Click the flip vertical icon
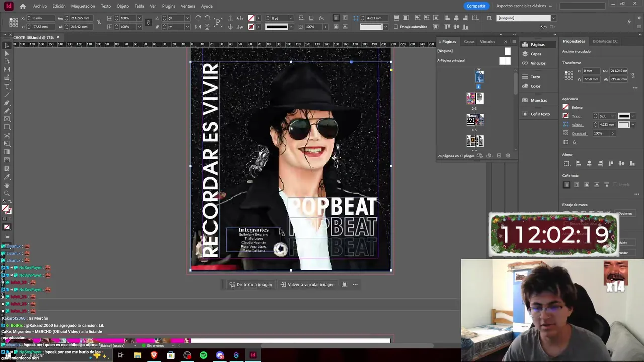 tap(207, 27)
